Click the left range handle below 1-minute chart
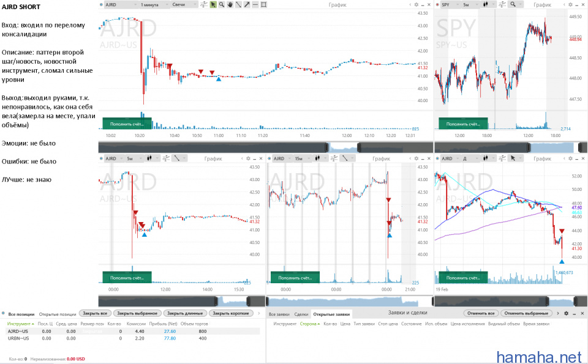This screenshot has width=588, height=364. pos(327,147)
